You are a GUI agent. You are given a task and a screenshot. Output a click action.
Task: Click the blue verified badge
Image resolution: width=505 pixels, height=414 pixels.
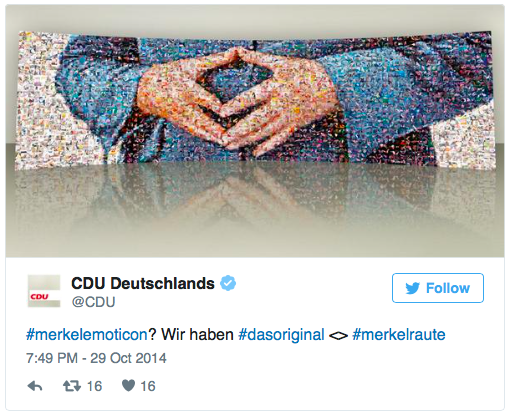click(x=228, y=283)
